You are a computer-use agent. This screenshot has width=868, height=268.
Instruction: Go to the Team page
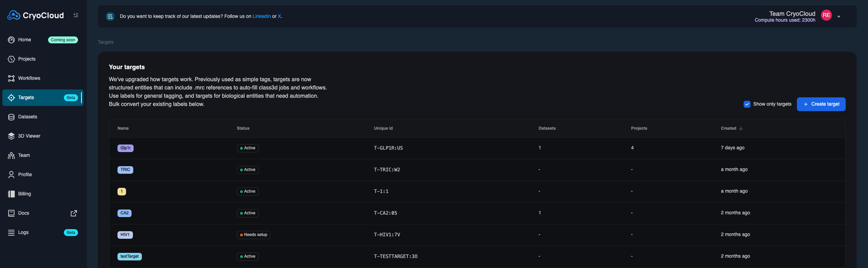[x=24, y=156]
